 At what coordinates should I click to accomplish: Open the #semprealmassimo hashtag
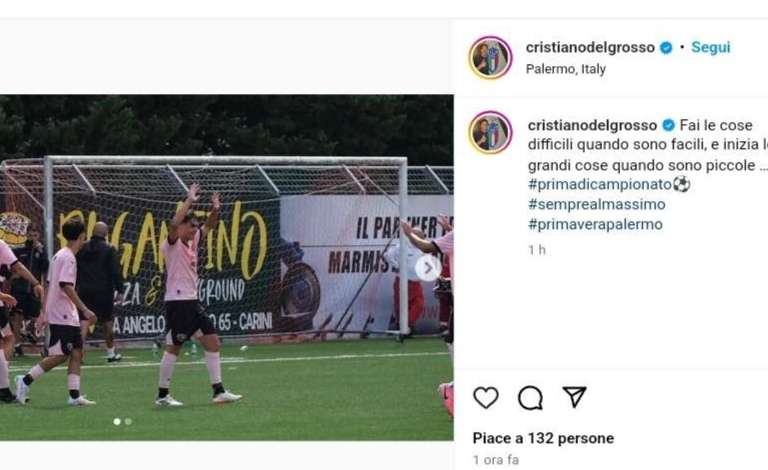(597, 204)
